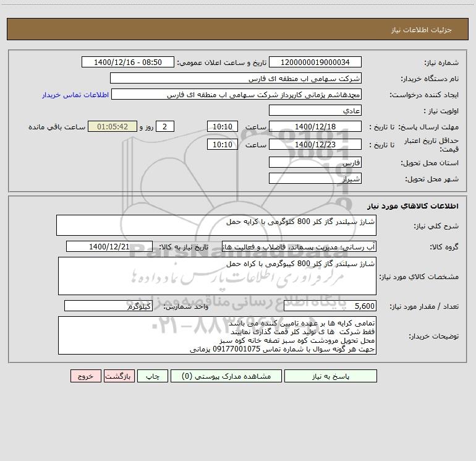
Task: Click remaining time counter 01:05:42
Action: (113, 126)
